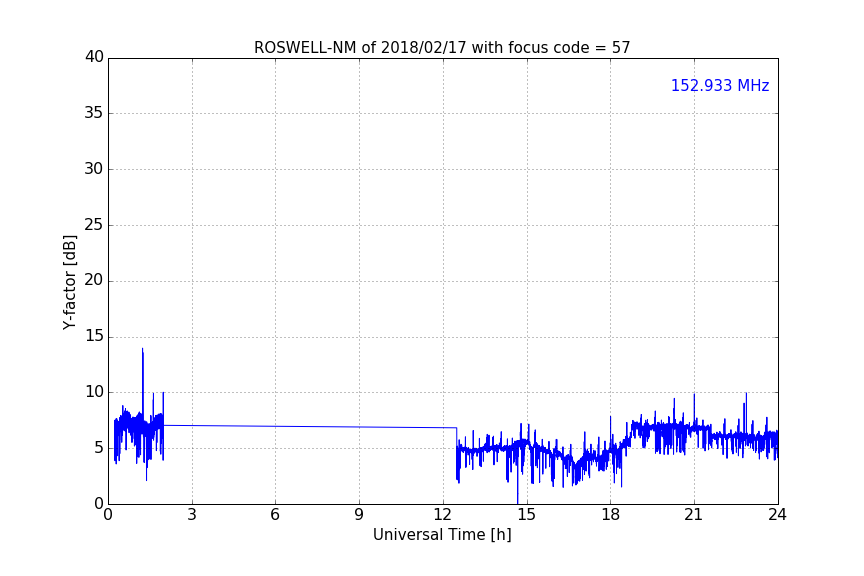Click the plot title "ROSWELL-NM of 2018/02/17 with focus code = 57"
864x576 pixels.
pos(442,48)
